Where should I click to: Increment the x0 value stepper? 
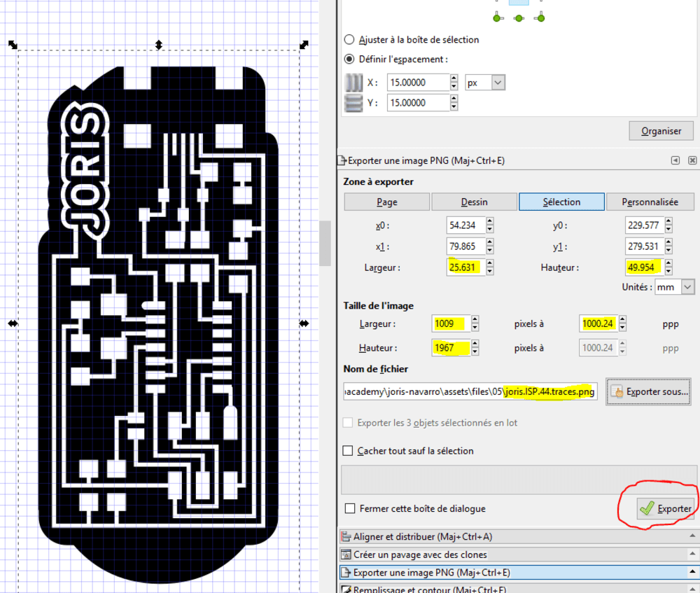click(x=490, y=221)
